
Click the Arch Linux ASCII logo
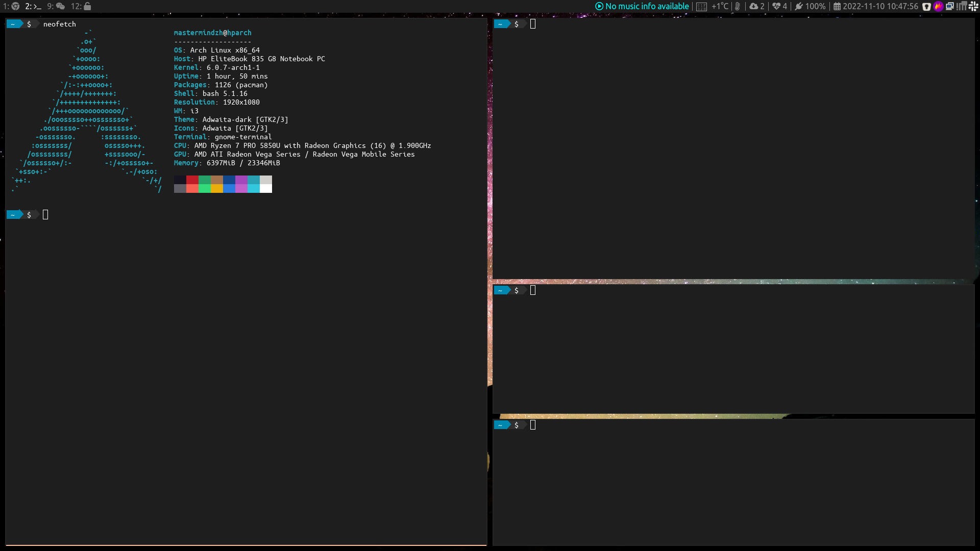[87, 111]
